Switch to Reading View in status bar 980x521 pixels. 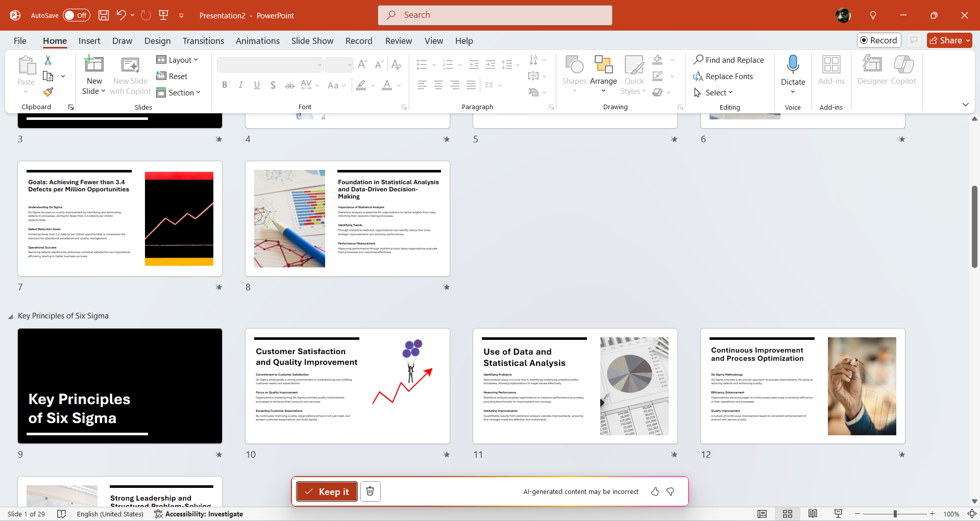[813, 514]
